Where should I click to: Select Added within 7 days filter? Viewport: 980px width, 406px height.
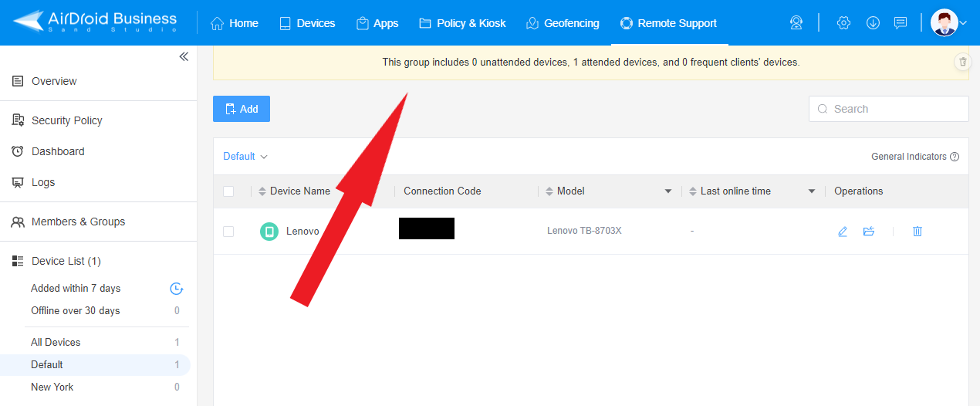pos(76,288)
